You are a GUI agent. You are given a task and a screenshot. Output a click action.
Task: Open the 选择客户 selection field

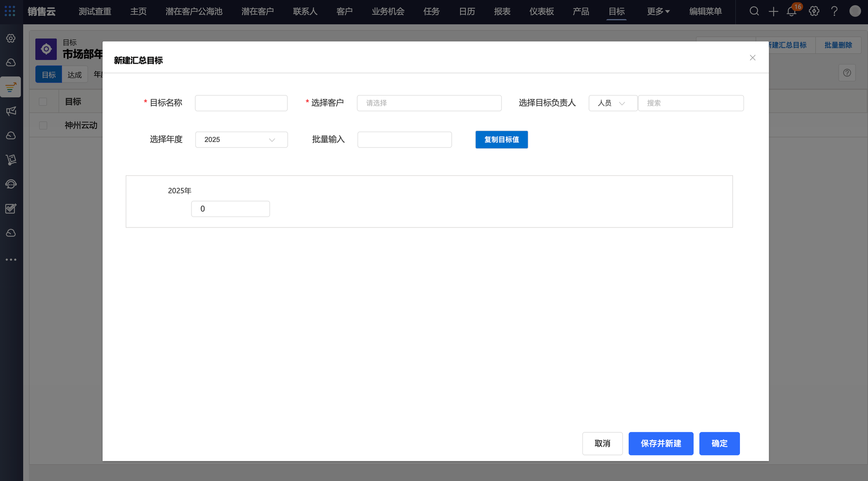coord(429,103)
